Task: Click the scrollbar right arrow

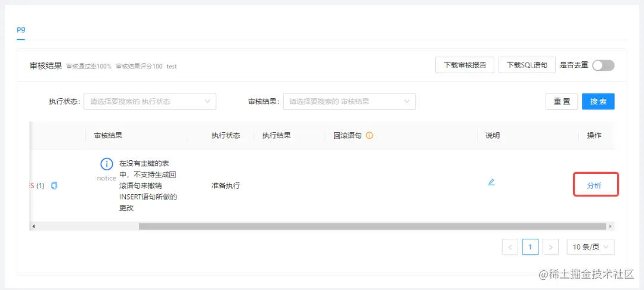Action: coord(611,226)
